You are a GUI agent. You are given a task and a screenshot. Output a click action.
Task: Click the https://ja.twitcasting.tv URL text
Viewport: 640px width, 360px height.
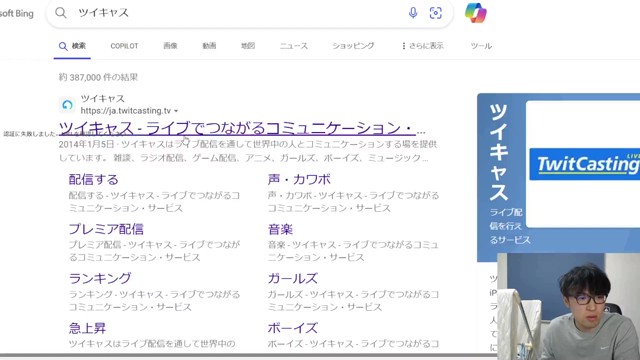coord(126,111)
